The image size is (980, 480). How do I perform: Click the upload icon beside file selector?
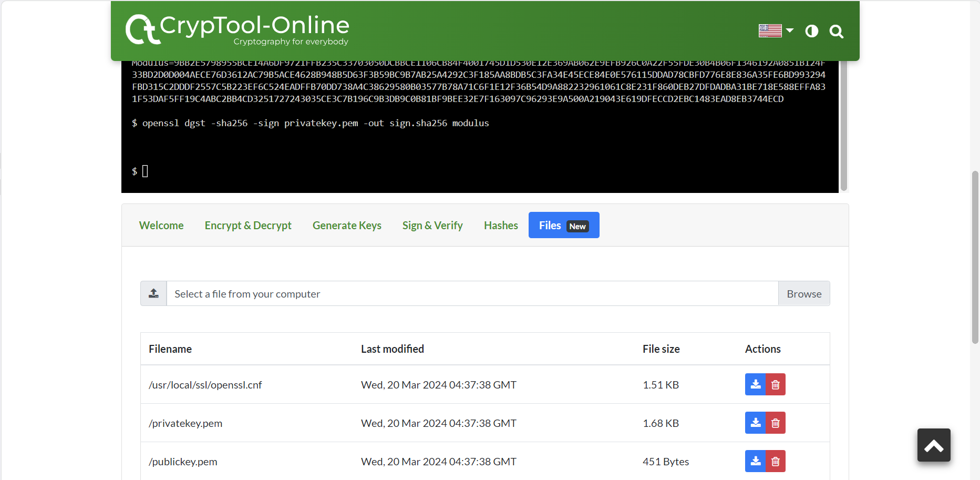153,293
